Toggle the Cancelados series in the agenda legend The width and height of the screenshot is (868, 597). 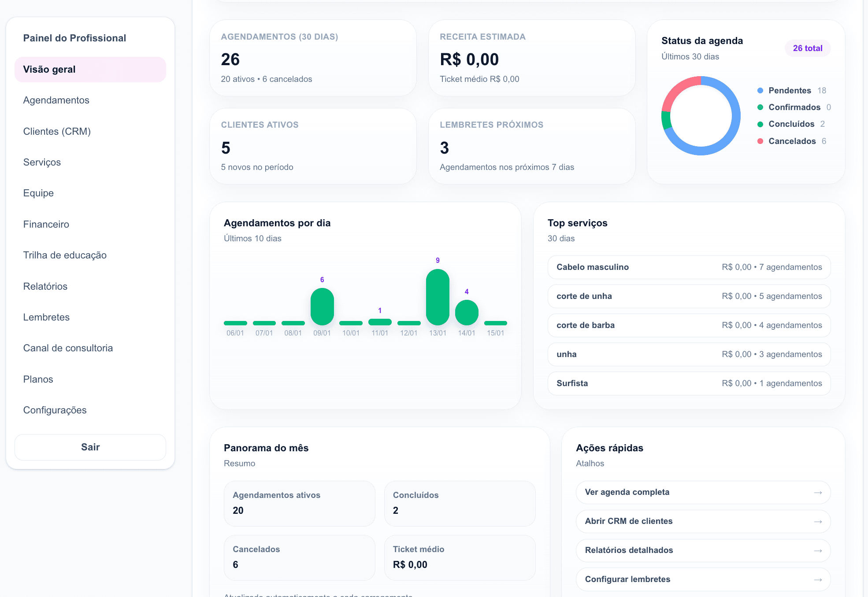tap(792, 141)
